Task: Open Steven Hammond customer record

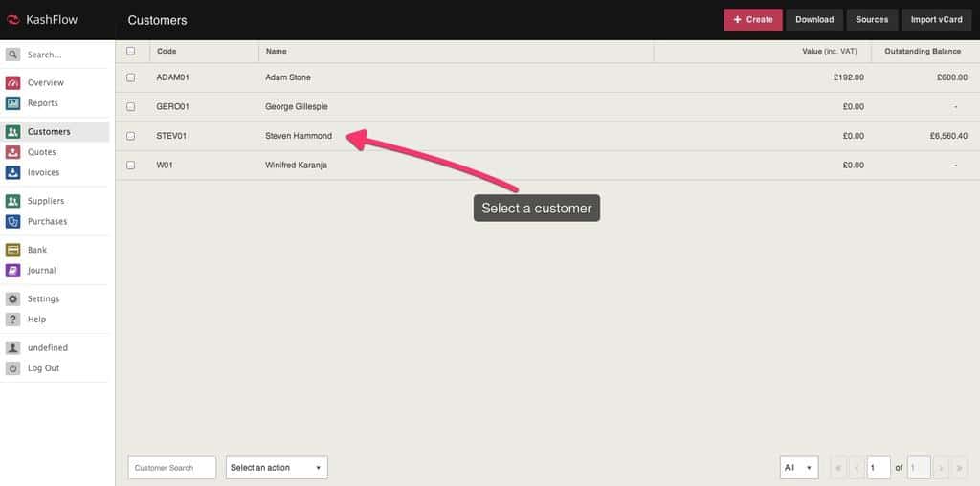Action: pos(299,136)
